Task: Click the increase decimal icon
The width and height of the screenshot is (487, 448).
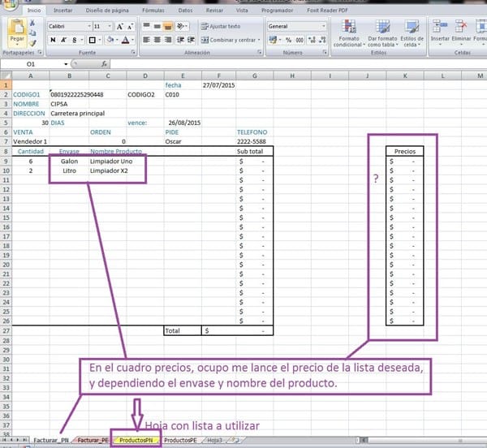Action: pos(312,40)
